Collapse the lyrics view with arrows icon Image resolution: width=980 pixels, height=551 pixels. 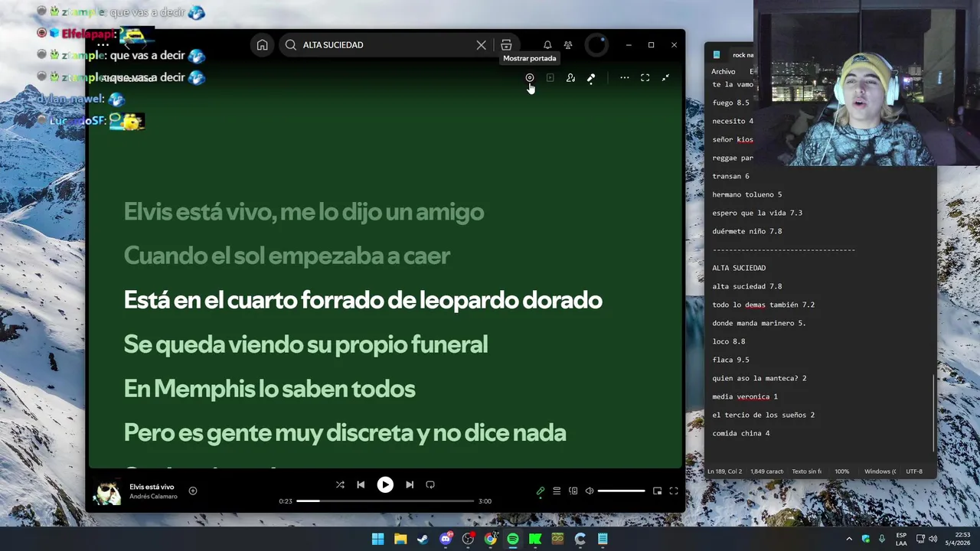coord(665,77)
